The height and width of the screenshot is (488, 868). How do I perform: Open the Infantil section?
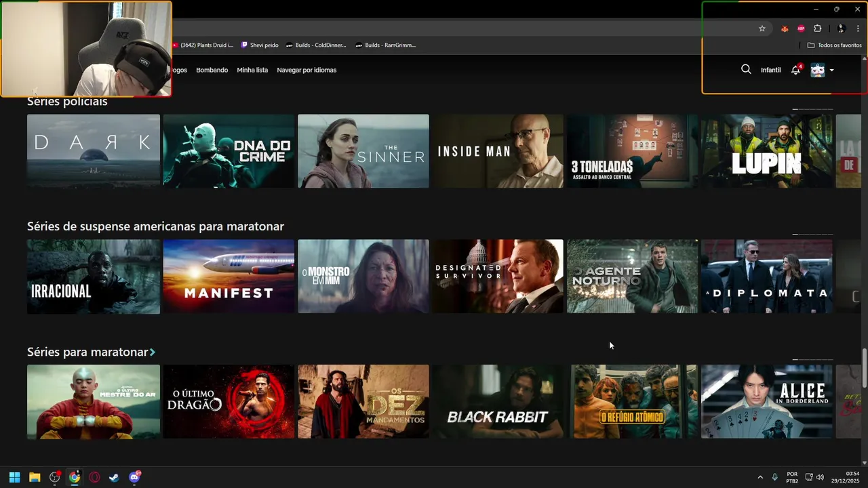coord(770,70)
